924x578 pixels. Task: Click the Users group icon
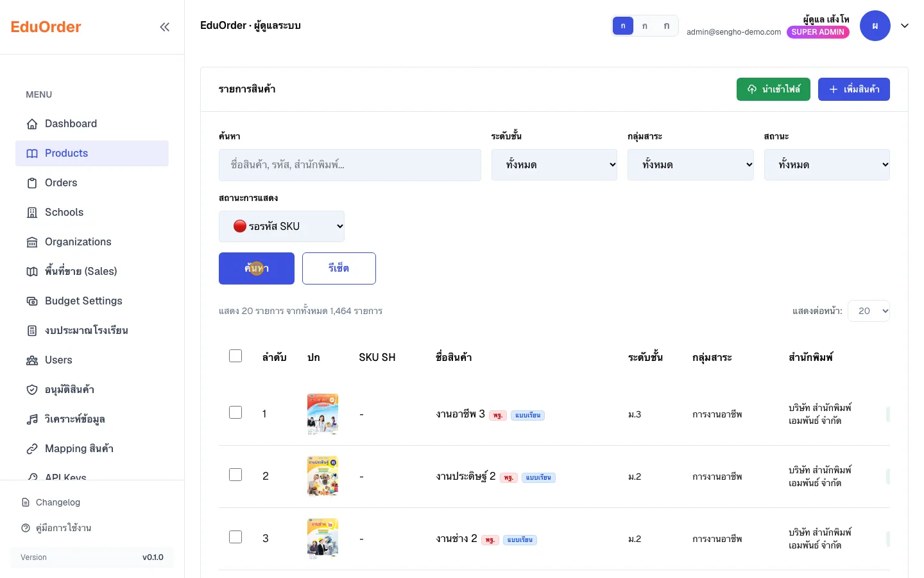point(32,360)
